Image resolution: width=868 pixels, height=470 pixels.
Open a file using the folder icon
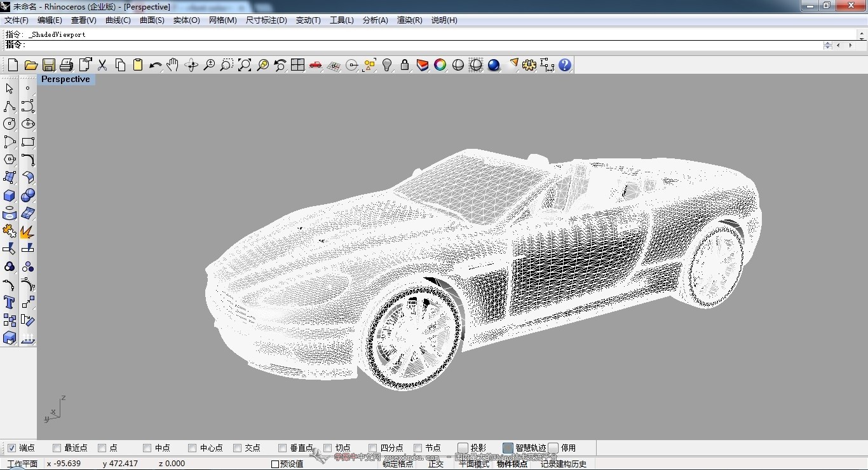click(31, 65)
